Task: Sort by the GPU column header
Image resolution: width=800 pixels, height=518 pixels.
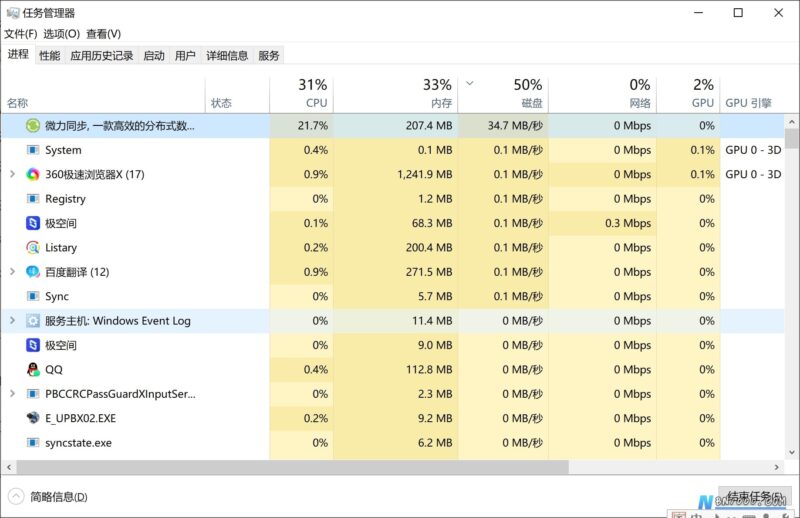Action: pos(688,94)
